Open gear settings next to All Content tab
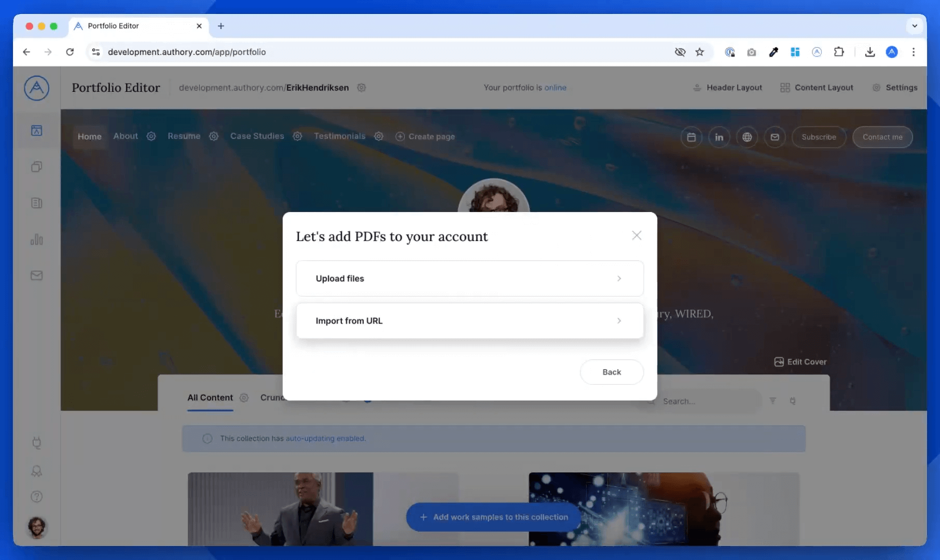Image resolution: width=940 pixels, height=560 pixels. tap(244, 398)
